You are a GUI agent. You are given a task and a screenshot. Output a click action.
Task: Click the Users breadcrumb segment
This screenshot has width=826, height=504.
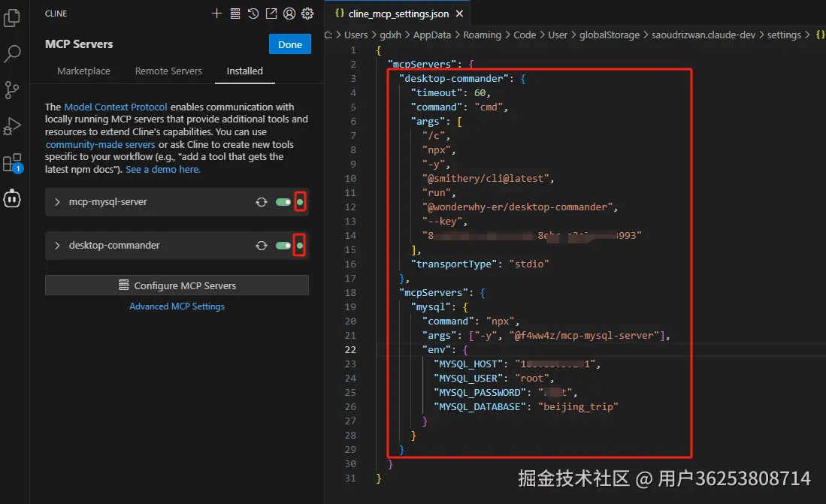point(356,35)
